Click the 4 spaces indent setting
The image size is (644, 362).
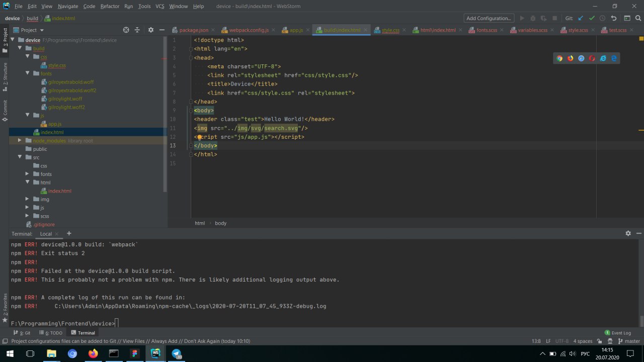point(583,341)
